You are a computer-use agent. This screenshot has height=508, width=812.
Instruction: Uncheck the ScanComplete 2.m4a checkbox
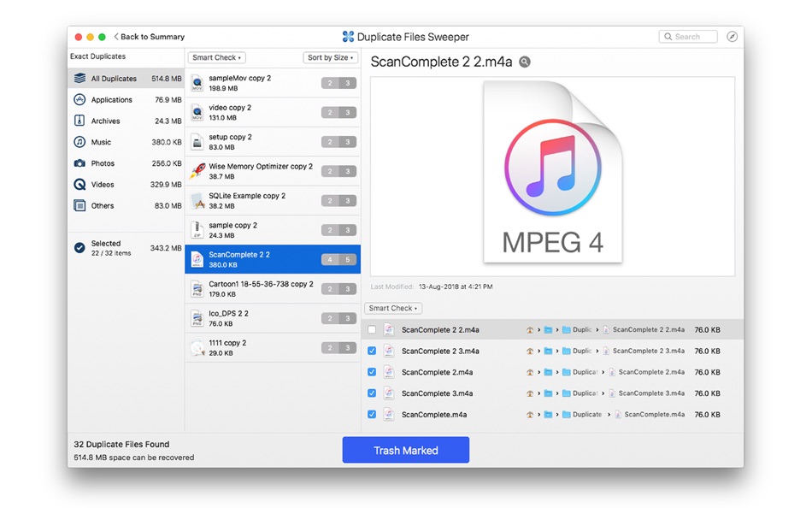372,372
